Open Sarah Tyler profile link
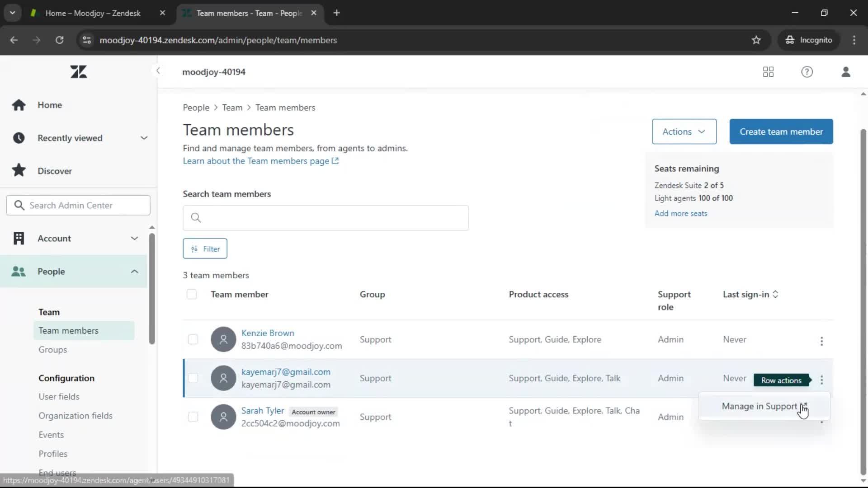The image size is (868, 488). click(263, 411)
